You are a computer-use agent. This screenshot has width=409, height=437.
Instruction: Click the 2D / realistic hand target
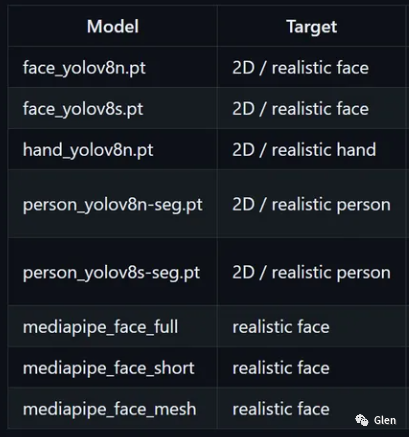[x=304, y=150]
